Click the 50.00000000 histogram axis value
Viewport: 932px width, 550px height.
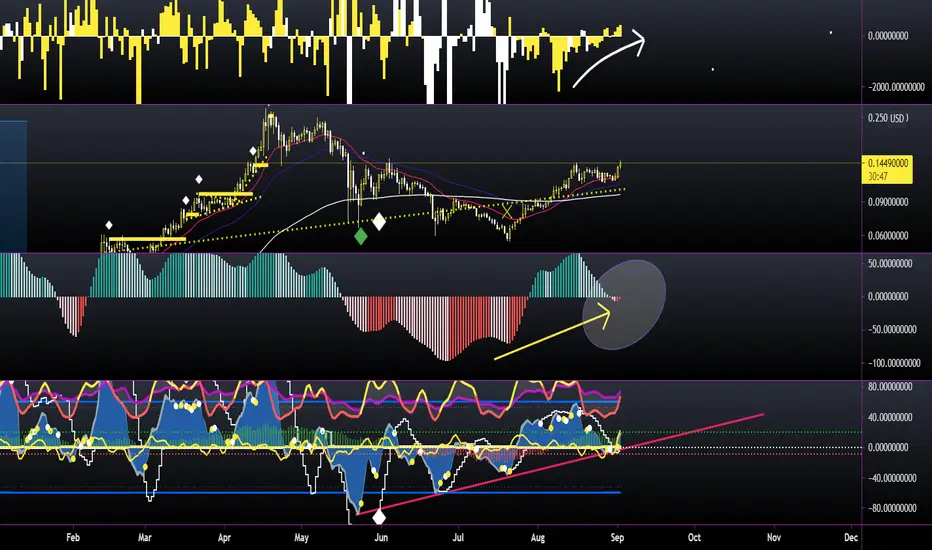890,263
